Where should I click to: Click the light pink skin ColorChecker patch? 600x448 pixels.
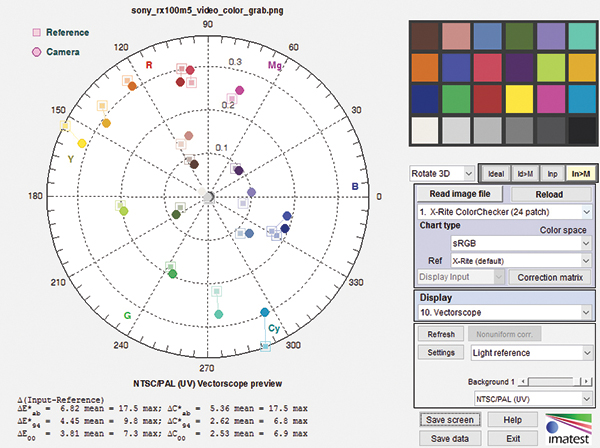(456, 36)
